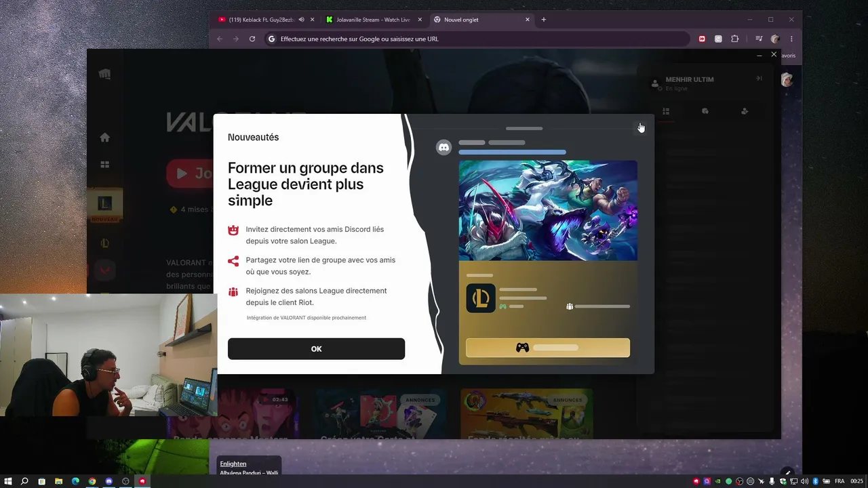Click the microphone icon in system tray
This screenshot has width=868, height=488.
tap(772, 481)
